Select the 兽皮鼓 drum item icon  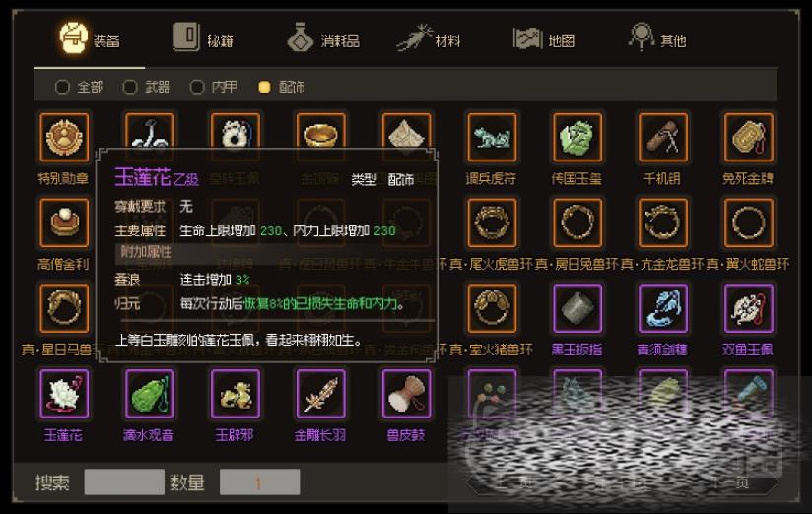click(x=407, y=394)
